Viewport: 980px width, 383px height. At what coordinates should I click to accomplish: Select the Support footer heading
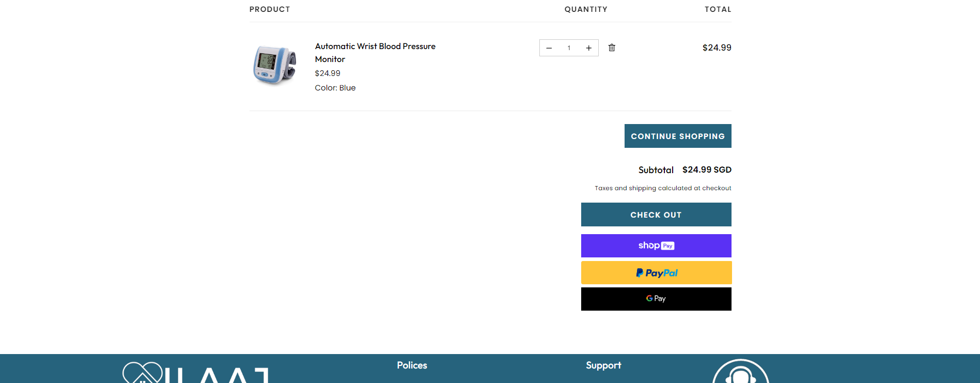pos(603,365)
